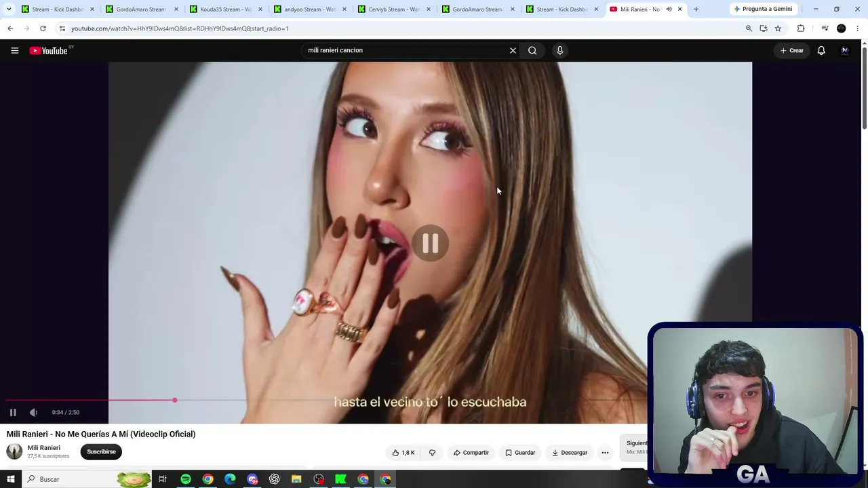Close the Kouda35 Stream tab
The image size is (868, 488).
pos(260,9)
